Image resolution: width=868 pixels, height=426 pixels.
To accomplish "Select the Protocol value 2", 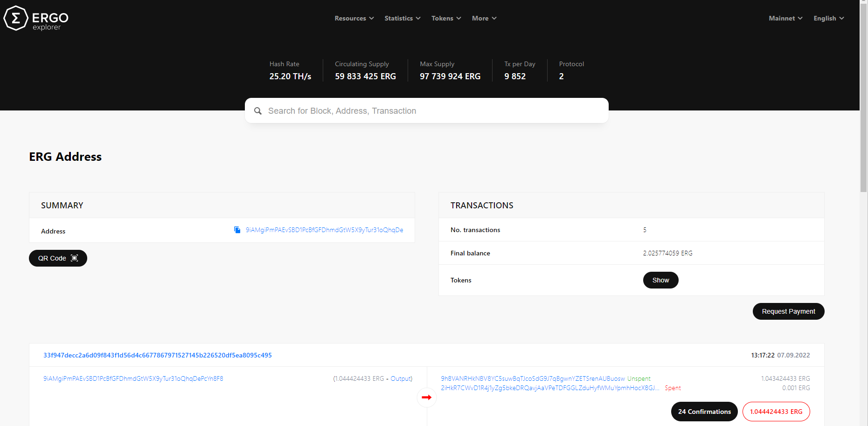I will coord(561,76).
